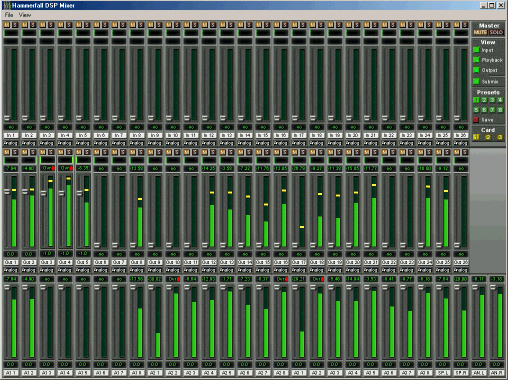508x380 pixels.
Task: Toggle the Submix view checkbox
Action: 476,81
